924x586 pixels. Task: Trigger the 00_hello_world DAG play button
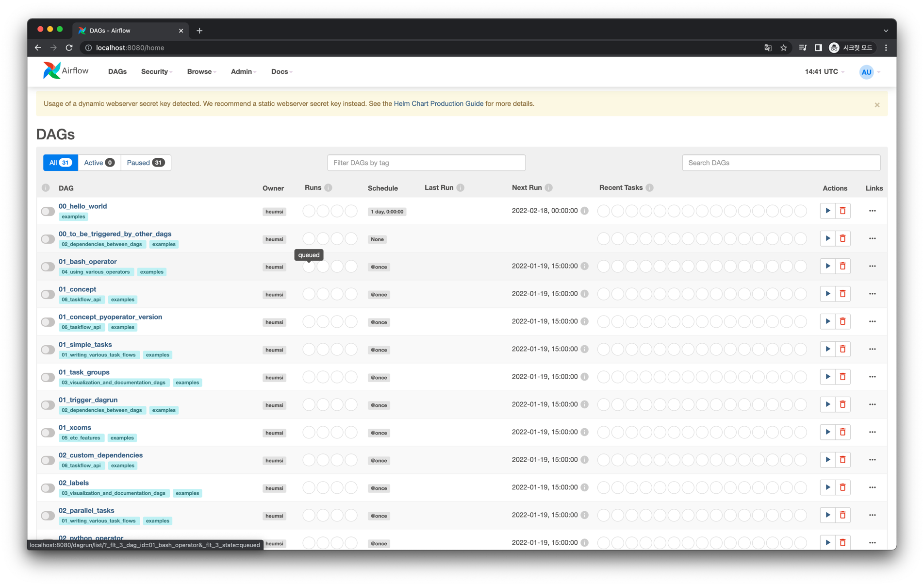pos(827,211)
